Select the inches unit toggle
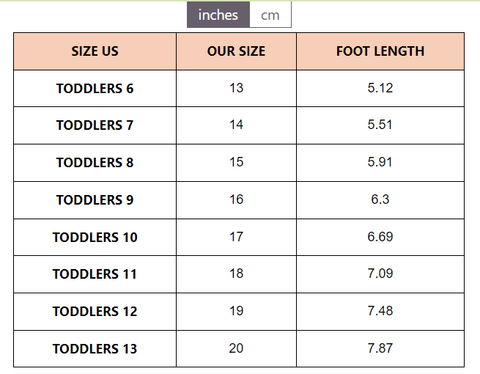Viewport: 480px width, 374px height. click(218, 15)
